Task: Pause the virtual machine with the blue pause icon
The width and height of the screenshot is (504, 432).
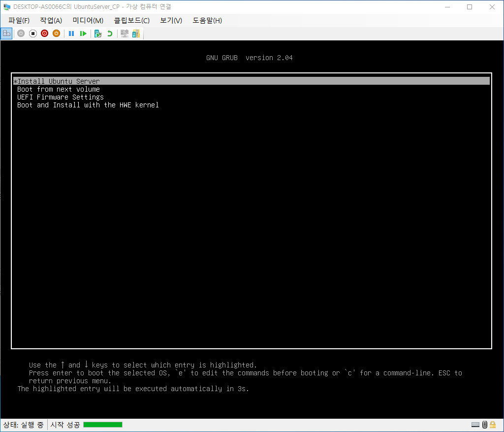Action: [x=71, y=33]
